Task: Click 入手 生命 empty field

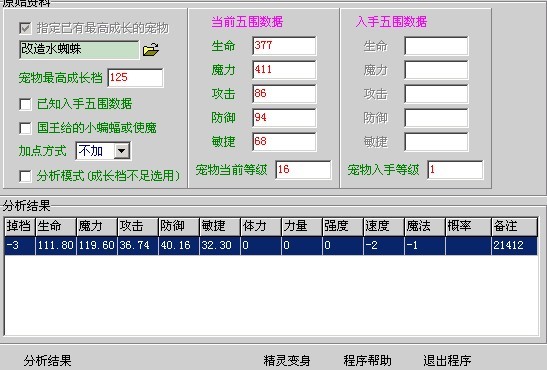Action: click(x=436, y=46)
